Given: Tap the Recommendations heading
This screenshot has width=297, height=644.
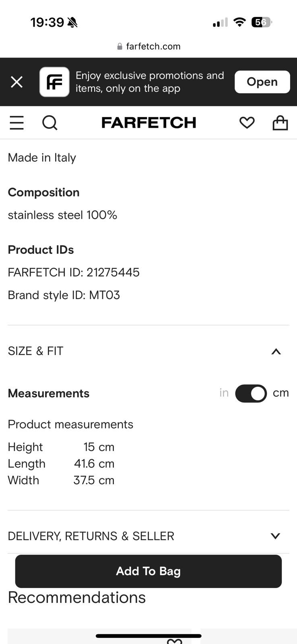Looking at the screenshot, I should 77,598.
